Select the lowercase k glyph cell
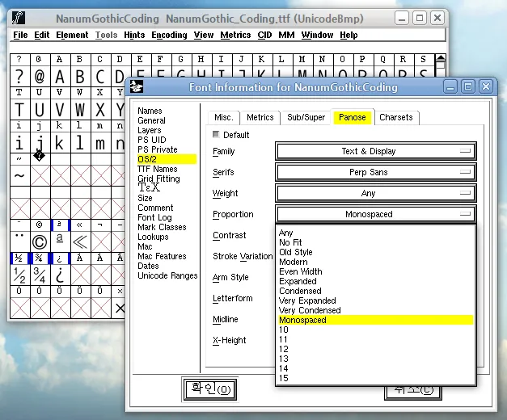This screenshot has width=507, height=420. [x=60, y=143]
